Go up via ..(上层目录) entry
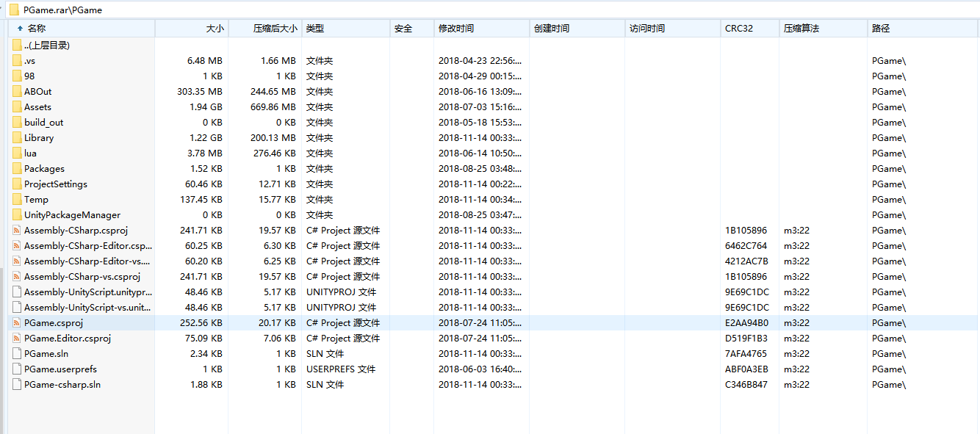 click(46, 46)
